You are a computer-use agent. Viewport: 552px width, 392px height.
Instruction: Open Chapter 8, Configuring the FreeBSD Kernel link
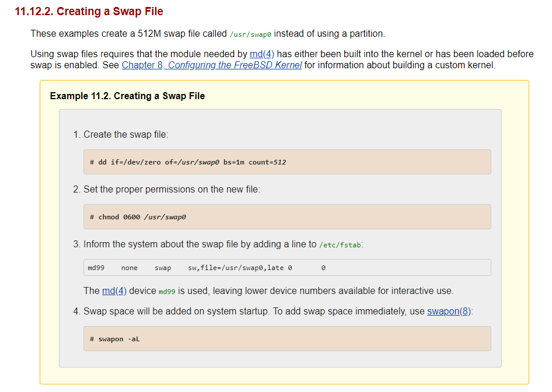211,65
